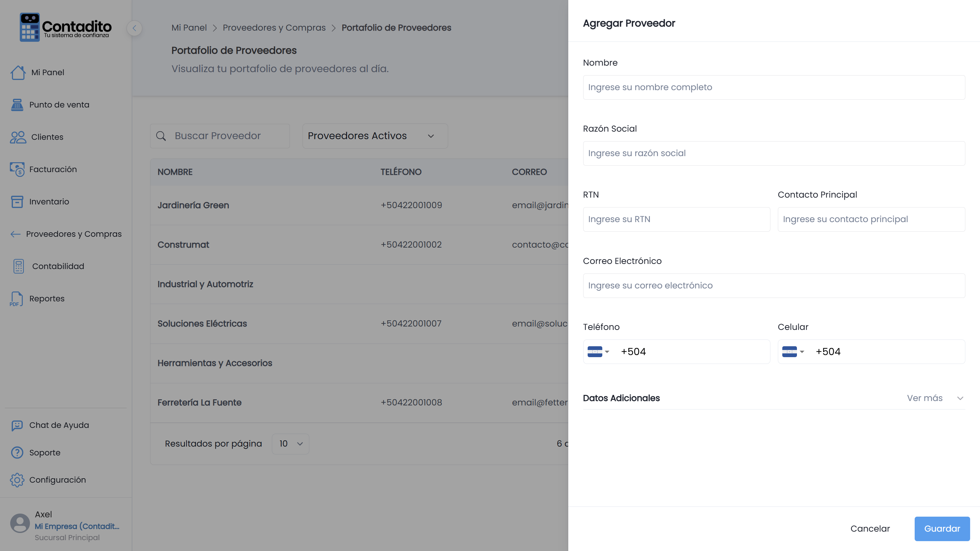
Task: Select the Ferretería La Fuente supplier row
Action: pyautogui.click(x=359, y=403)
